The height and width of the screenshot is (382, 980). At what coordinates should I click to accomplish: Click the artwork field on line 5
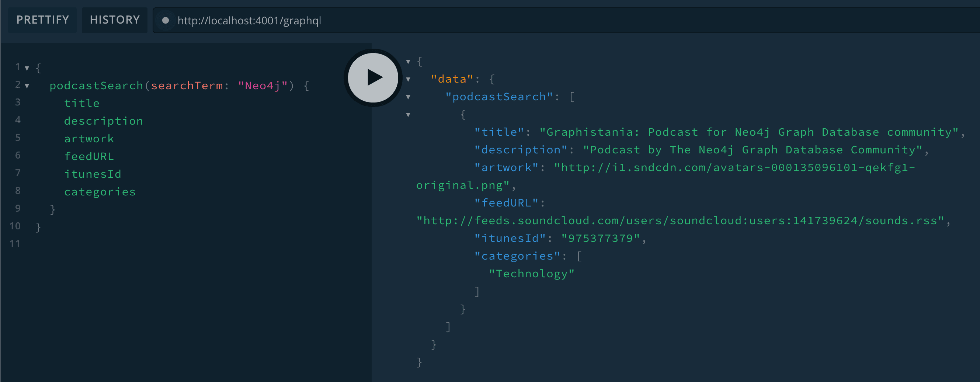[89, 139]
